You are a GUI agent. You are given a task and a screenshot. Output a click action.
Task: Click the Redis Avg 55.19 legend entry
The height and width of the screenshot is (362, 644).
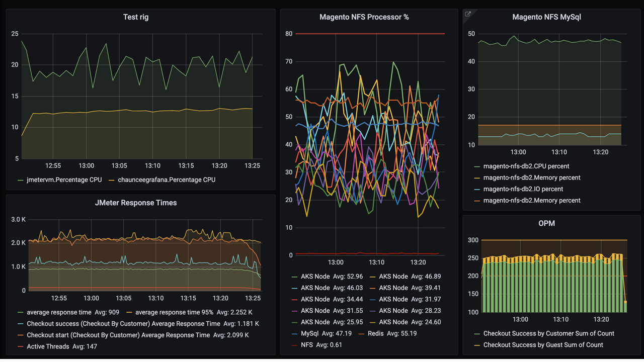[x=387, y=333]
